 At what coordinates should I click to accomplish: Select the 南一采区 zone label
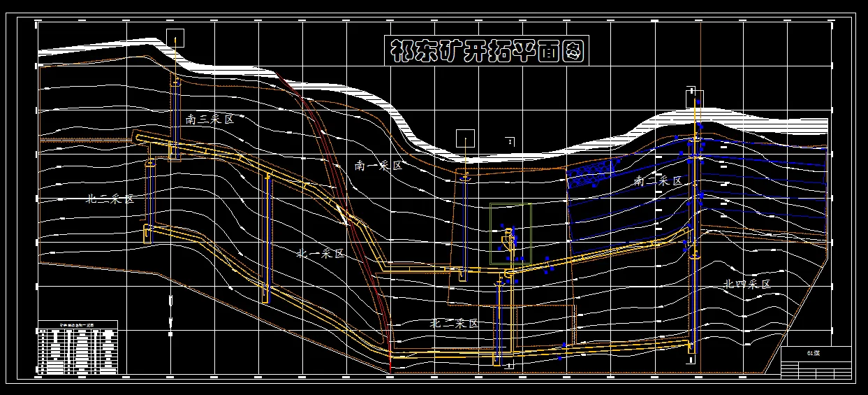(x=378, y=166)
